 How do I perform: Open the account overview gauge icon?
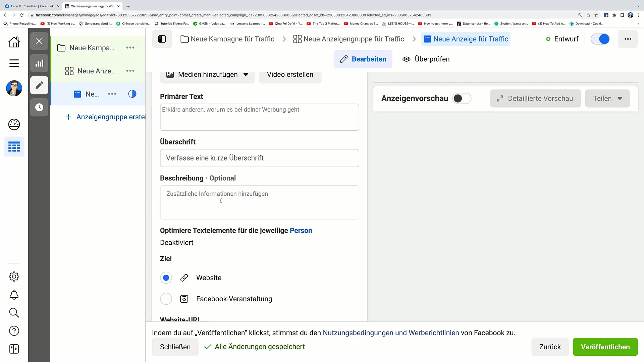(14, 124)
